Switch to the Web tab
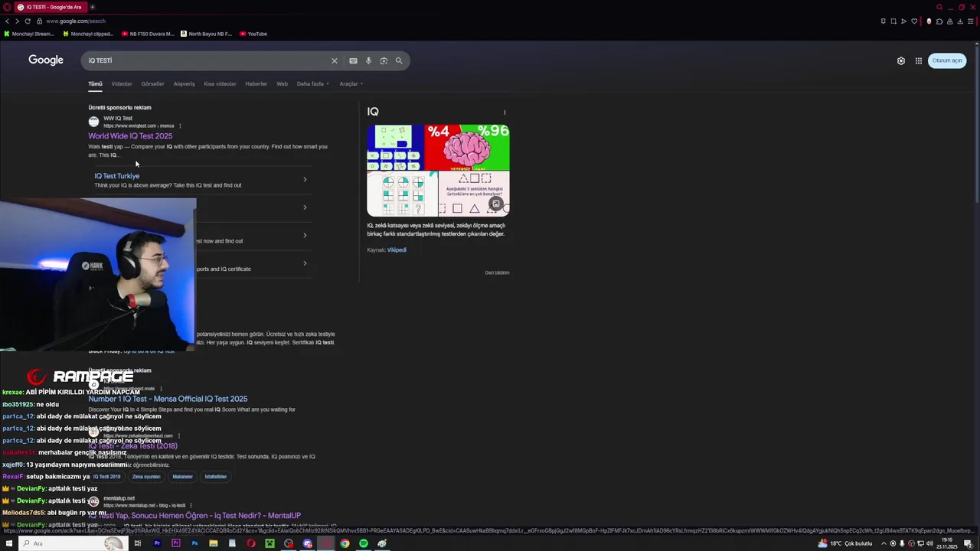This screenshot has height=551, width=980. pyautogui.click(x=282, y=83)
